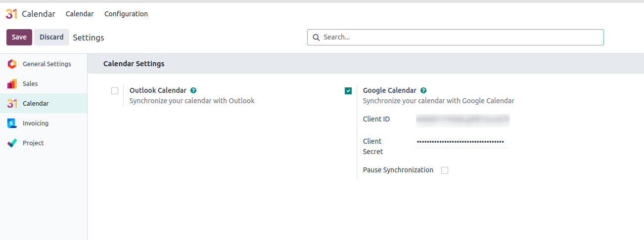Click the Client ID field
Image resolution: width=644 pixels, height=240 pixels.
[462, 120]
